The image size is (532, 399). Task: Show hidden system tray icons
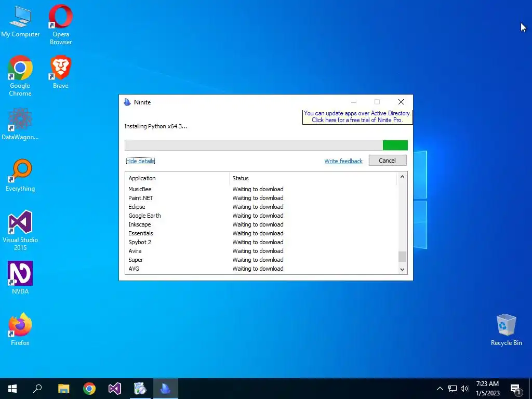coord(440,389)
